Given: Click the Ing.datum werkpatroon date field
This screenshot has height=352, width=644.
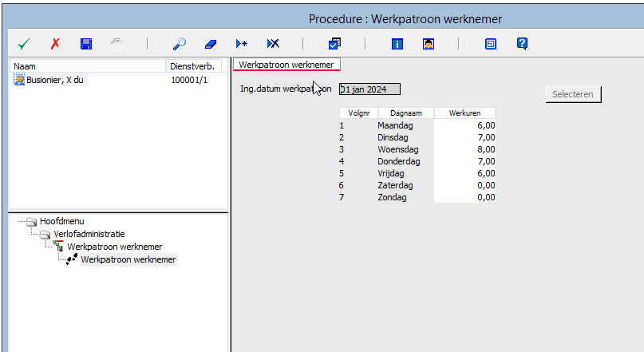Looking at the screenshot, I should coord(369,89).
